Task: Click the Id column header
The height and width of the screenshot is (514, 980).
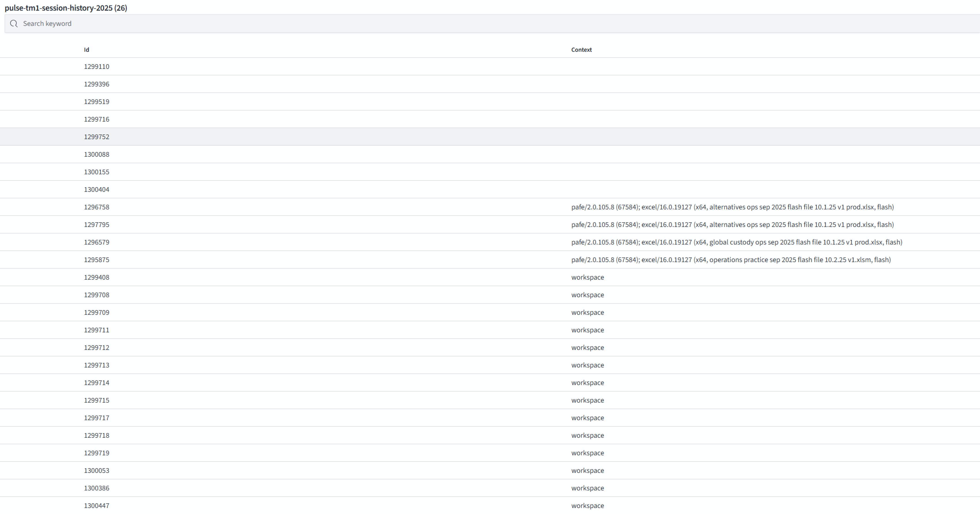Action: click(86, 50)
